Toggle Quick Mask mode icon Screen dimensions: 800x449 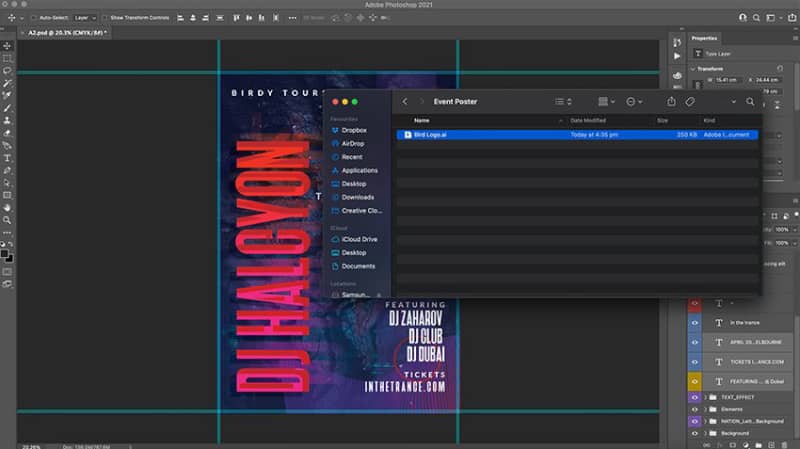(7, 272)
